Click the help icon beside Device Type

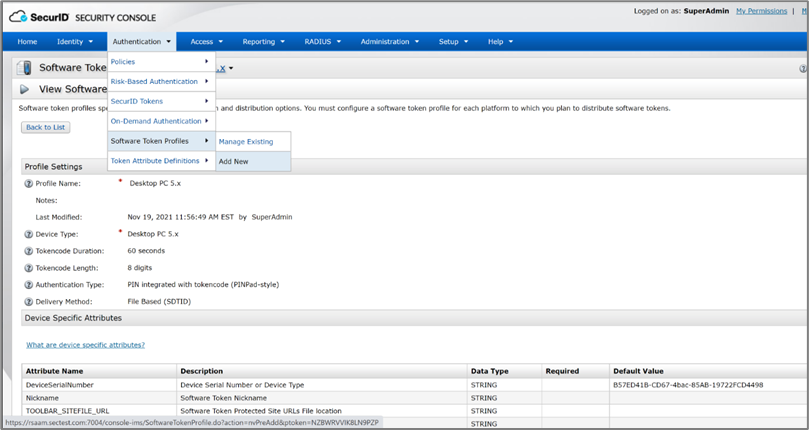[28, 234]
